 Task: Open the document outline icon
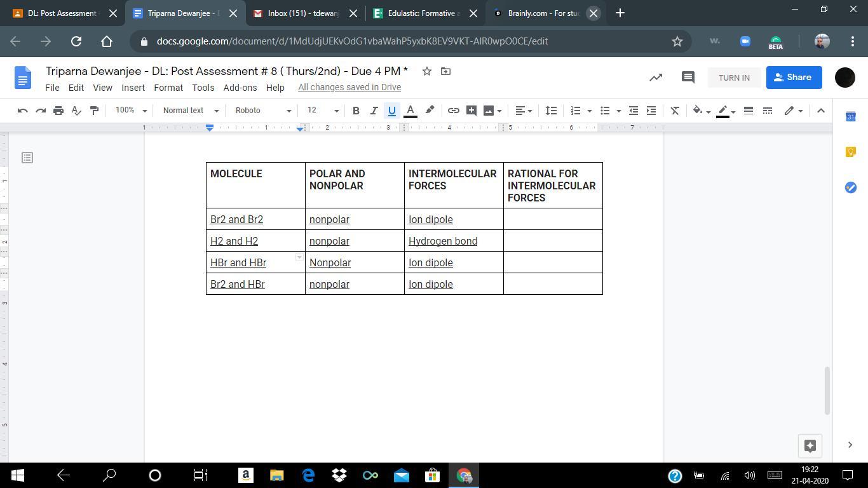(x=27, y=158)
